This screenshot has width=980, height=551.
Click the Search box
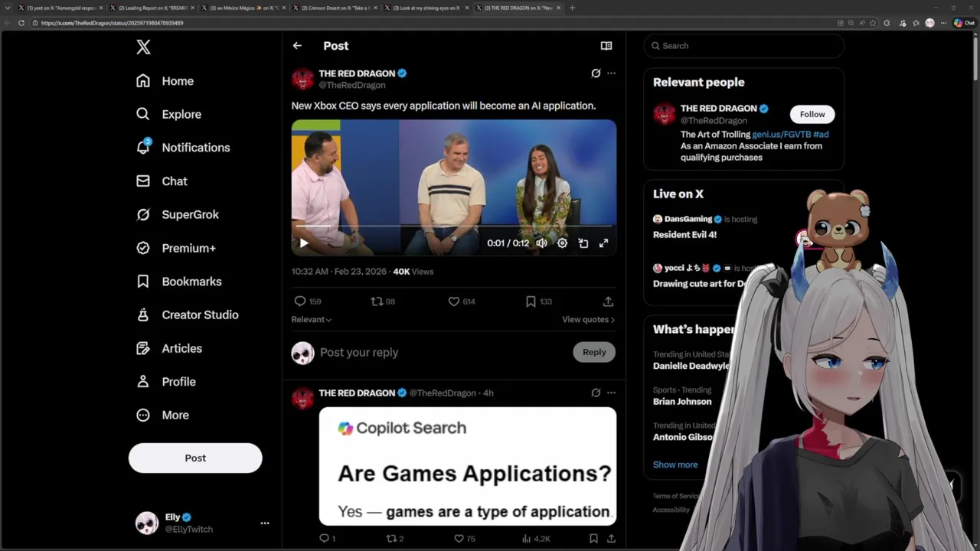pos(744,46)
